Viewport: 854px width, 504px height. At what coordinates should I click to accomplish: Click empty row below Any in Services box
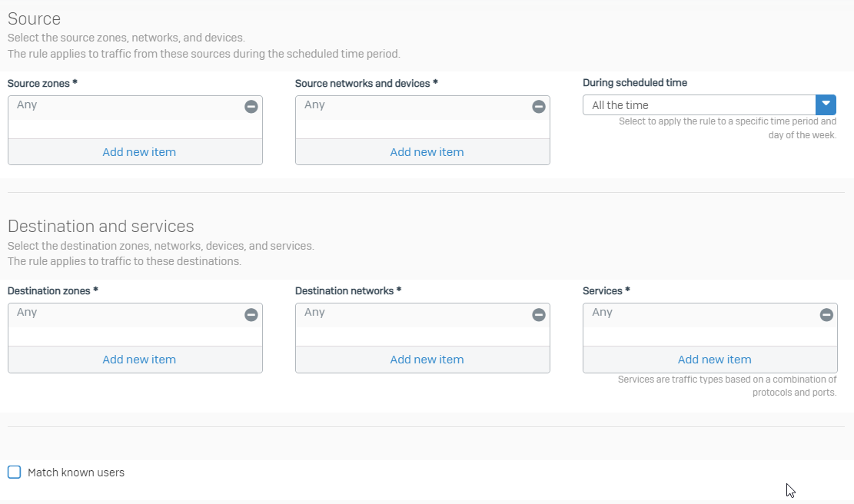(709, 337)
